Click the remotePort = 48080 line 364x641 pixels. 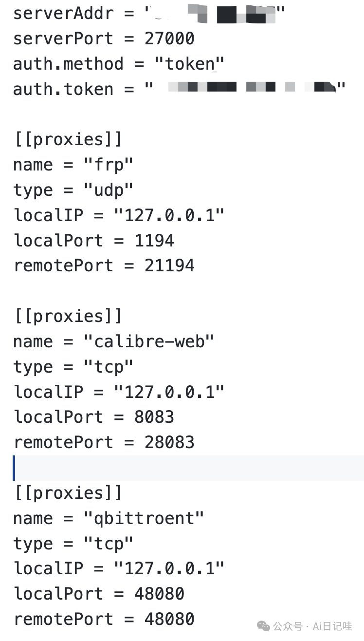click(104, 620)
